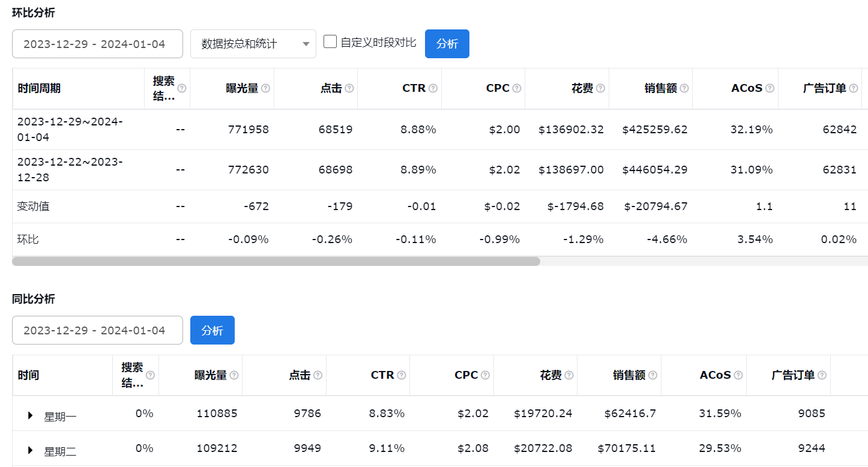The height and width of the screenshot is (467, 868).
Task: Click help icon beside 花费 in 同比分析 table
Action: [x=569, y=375]
